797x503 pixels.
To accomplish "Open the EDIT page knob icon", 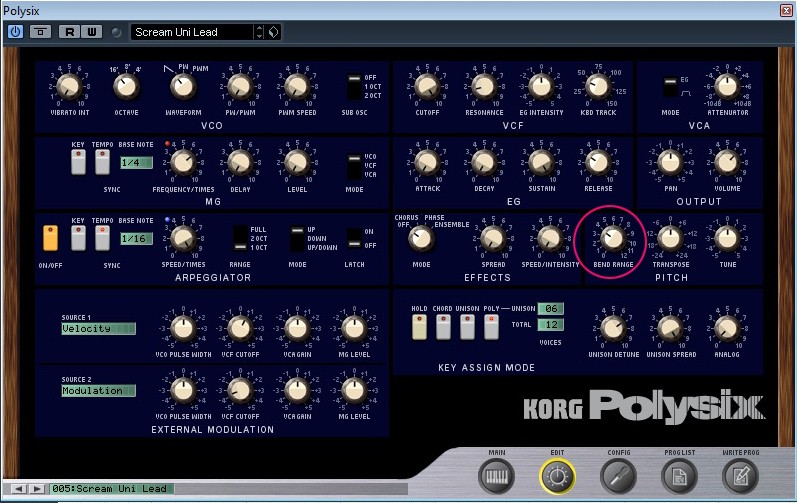I will (x=557, y=476).
